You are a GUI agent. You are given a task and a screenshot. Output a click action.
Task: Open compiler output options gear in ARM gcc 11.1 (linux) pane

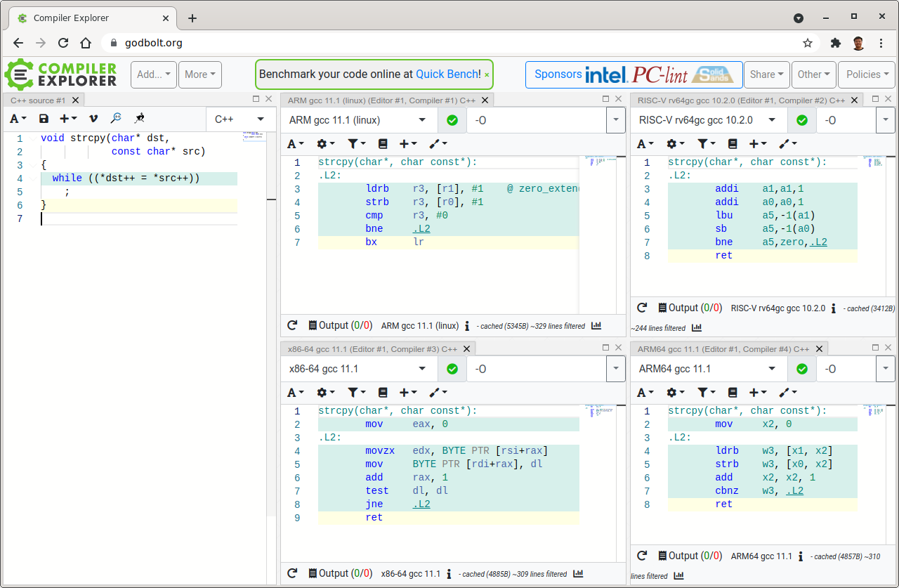325,144
